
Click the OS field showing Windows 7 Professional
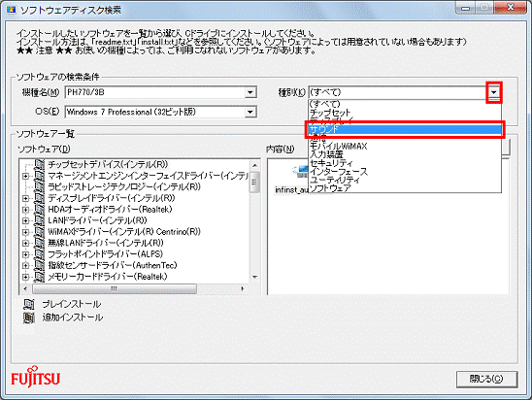click(x=155, y=112)
